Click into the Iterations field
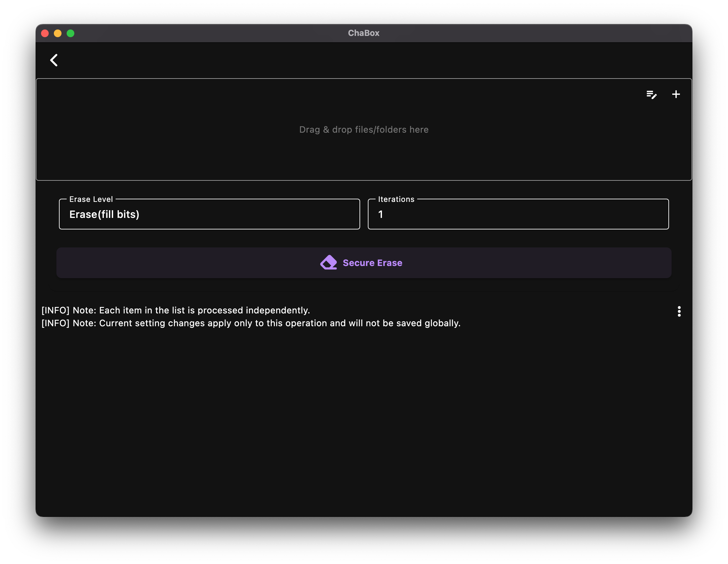Screen dimensions: 728x564 518,214
